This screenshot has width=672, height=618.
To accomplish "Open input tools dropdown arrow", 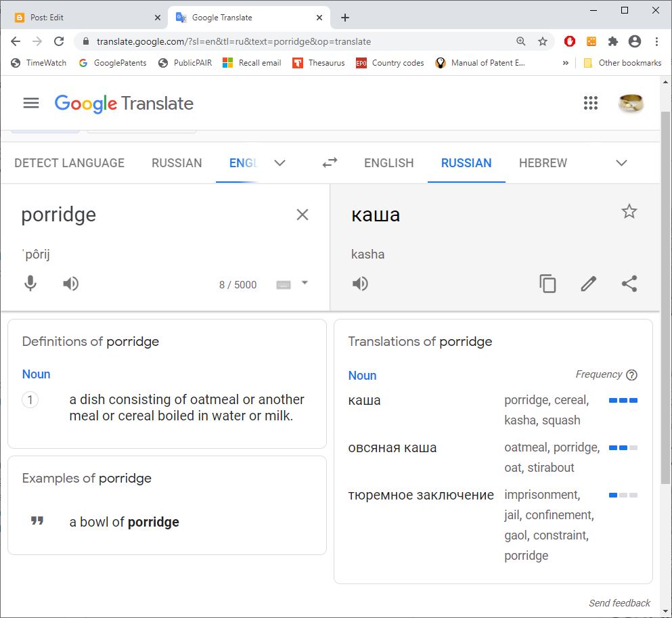I will click(305, 283).
